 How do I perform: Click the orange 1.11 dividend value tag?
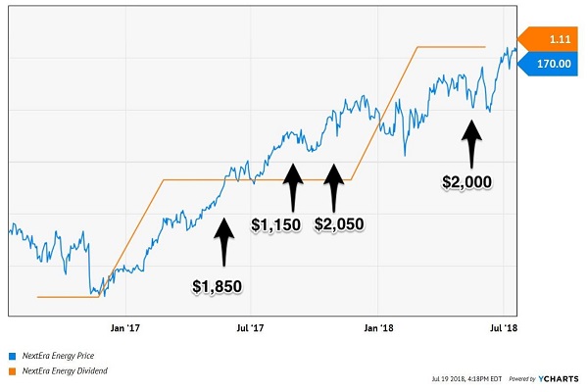pyautogui.click(x=548, y=39)
